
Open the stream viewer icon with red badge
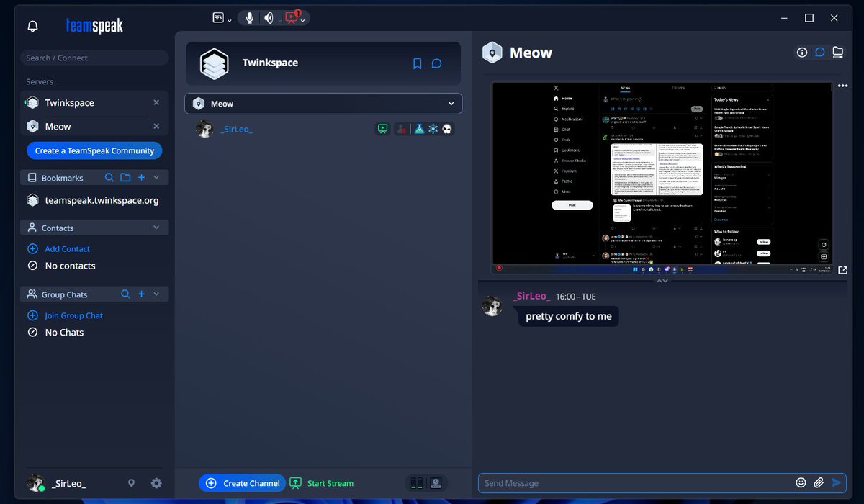292,17
